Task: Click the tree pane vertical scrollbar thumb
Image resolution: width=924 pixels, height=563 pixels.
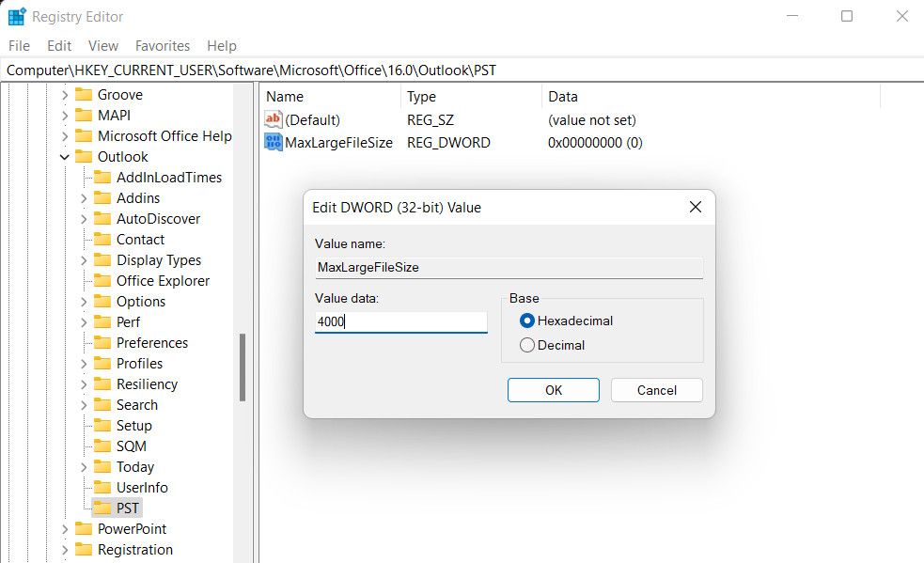Action: coord(243,368)
